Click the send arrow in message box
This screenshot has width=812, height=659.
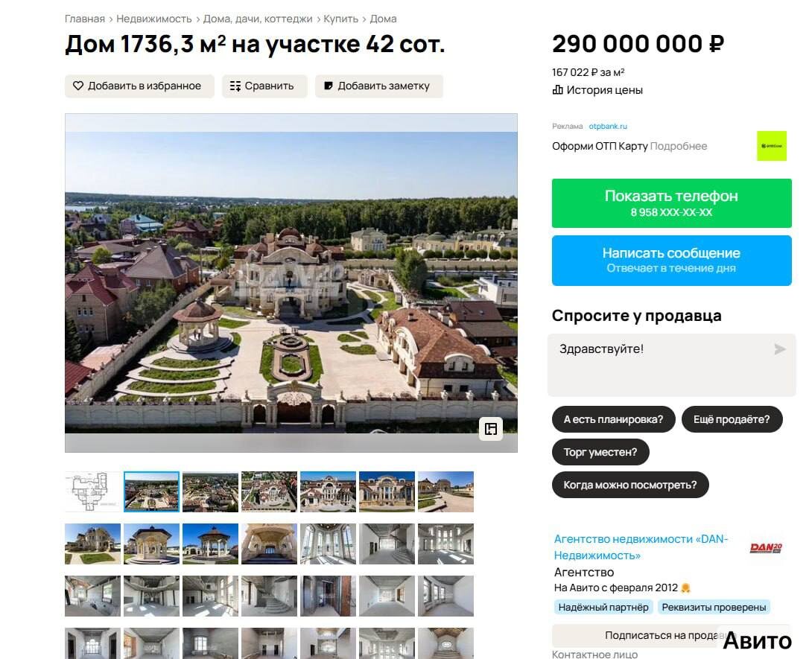click(x=779, y=349)
